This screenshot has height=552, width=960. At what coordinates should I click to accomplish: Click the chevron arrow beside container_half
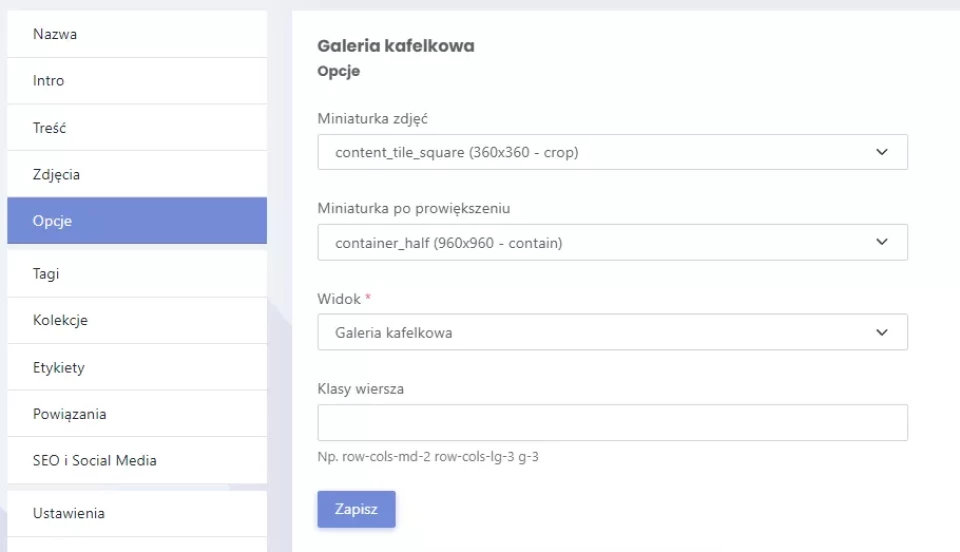click(881, 243)
